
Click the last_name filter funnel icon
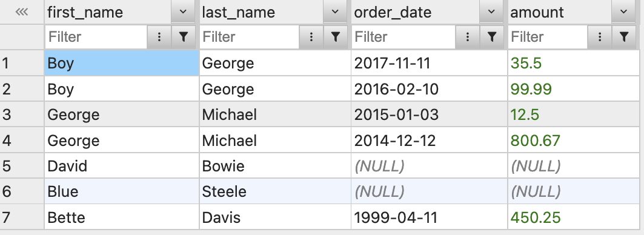tap(336, 37)
